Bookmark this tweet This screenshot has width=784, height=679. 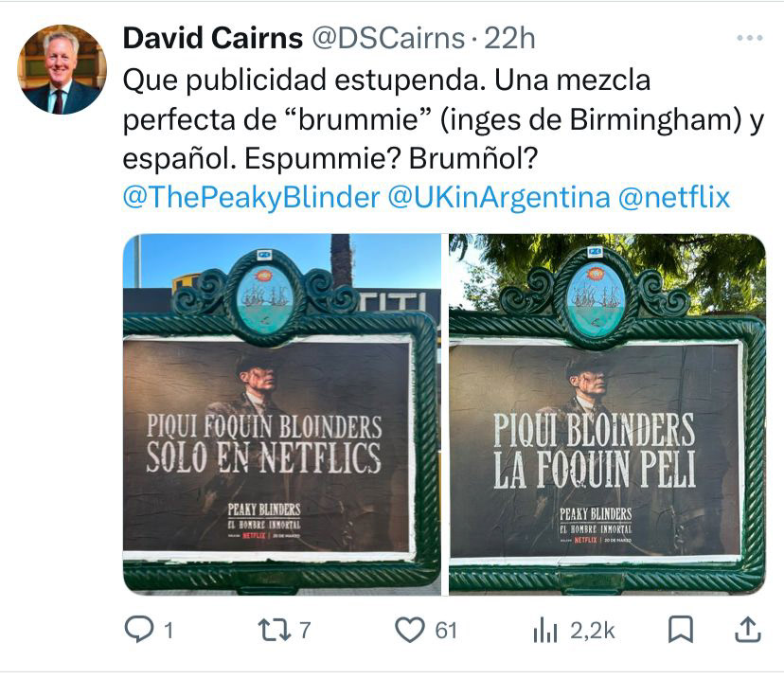coord(681,630)
